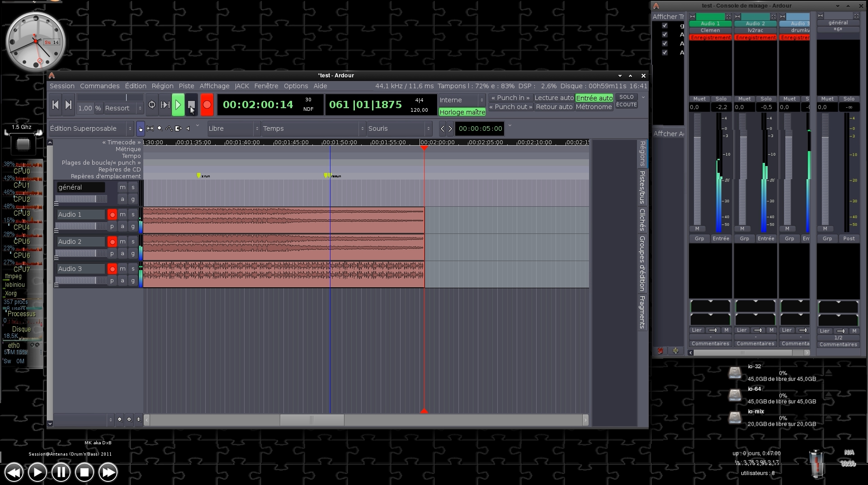
Task: Open Ressort shuttle behavior dropdown
Action: pyautogui.click(x=123, y=108)
